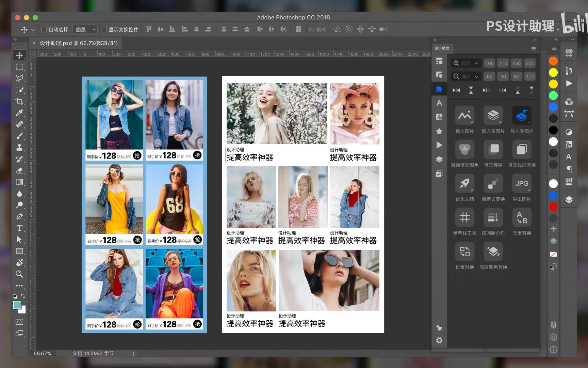Select the Polygonal Lasso tool

click(x=19, y=78)
